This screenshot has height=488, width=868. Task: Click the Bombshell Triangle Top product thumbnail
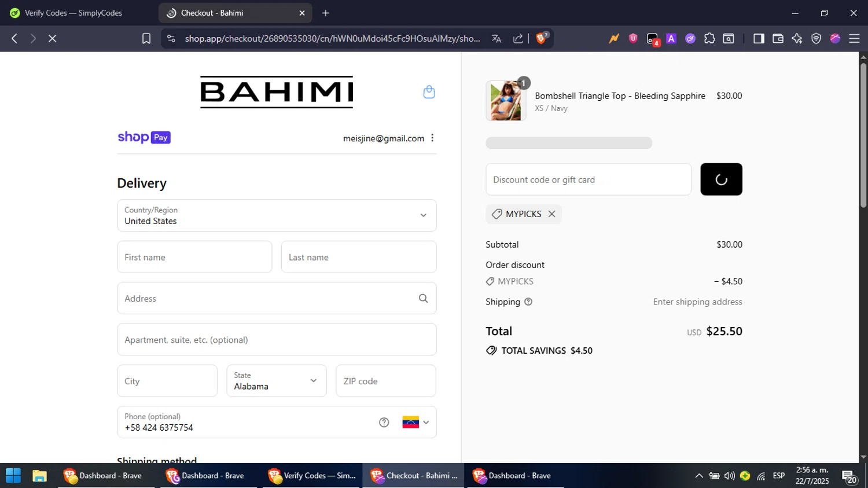tap(506, 101)
